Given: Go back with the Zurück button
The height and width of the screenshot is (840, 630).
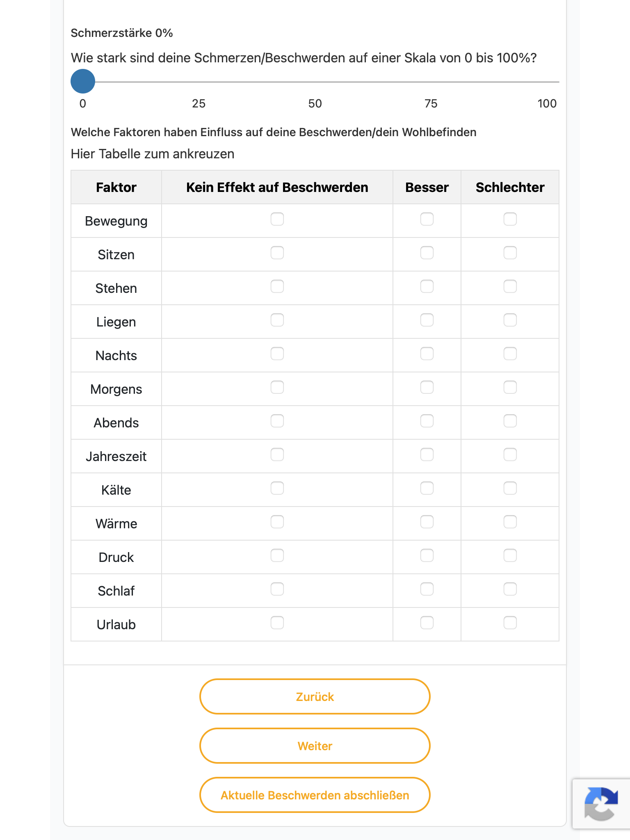Looking at the screenshot, I should click(x=315, y=696).
